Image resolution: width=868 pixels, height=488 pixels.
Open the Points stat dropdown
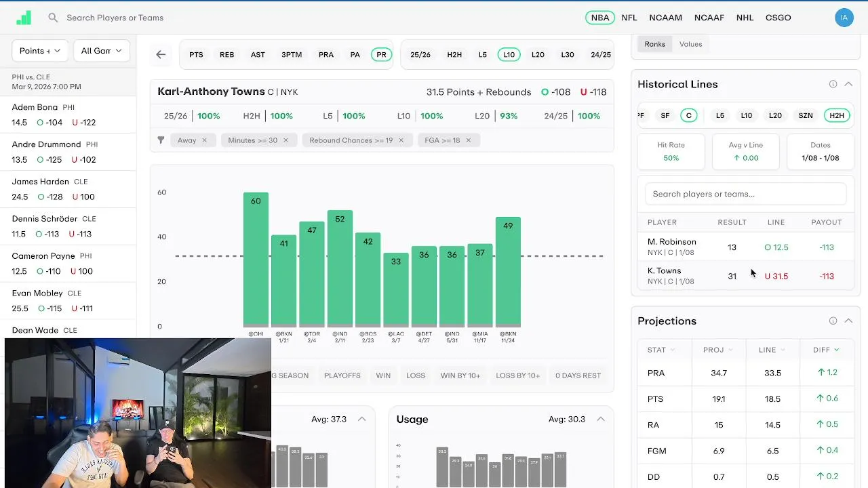point(40,51)
